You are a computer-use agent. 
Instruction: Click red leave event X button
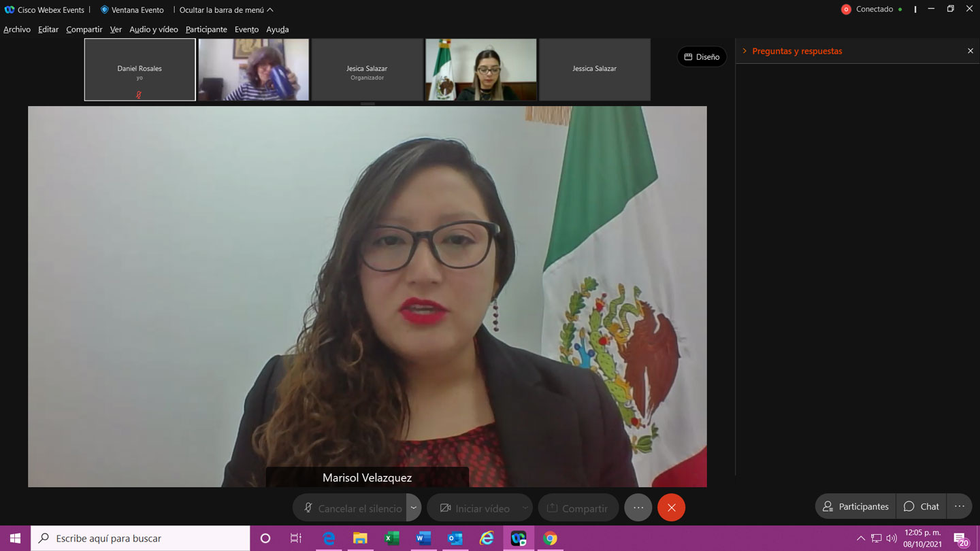(671, 507)
